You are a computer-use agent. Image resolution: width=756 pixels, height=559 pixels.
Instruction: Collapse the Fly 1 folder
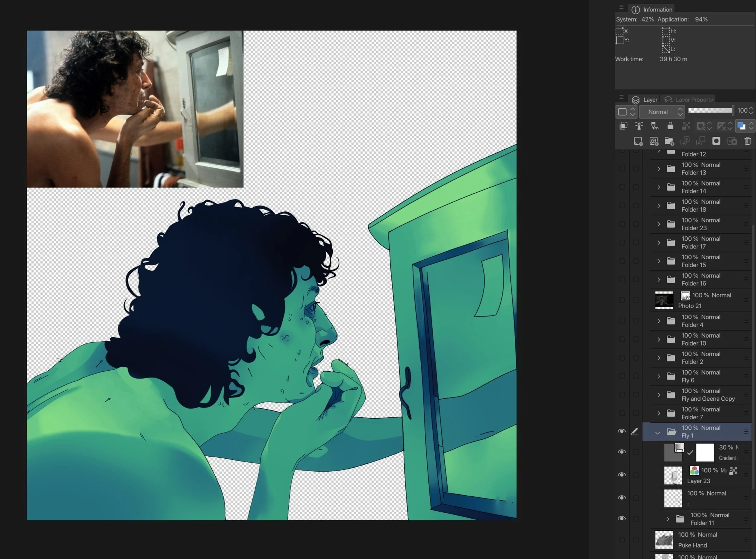658,433
